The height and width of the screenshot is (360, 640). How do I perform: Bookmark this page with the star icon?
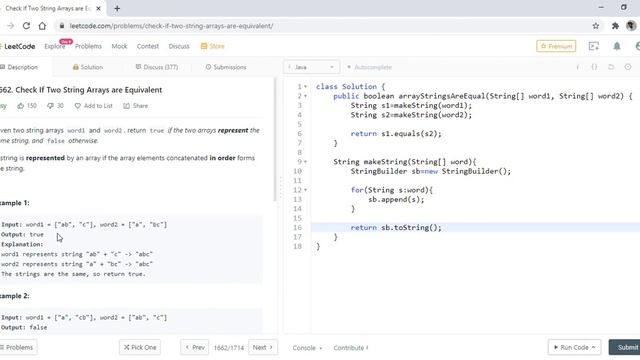pyautogui.click(x=596, y=26)
